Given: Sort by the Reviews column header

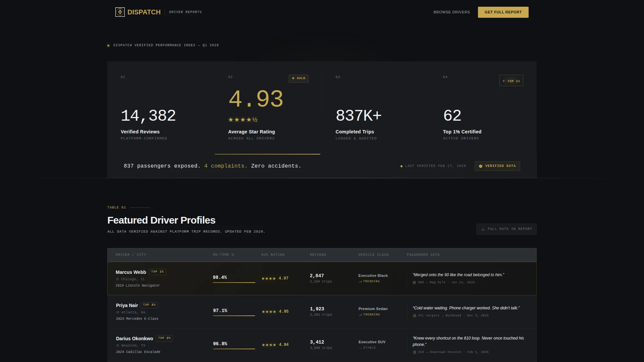Looking at the screenshot, I should [318, 255].
